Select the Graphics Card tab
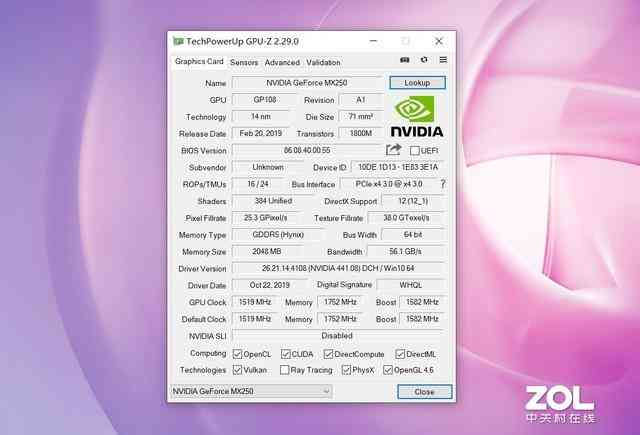Screen dimensions: 640x435 click(199, 62)
